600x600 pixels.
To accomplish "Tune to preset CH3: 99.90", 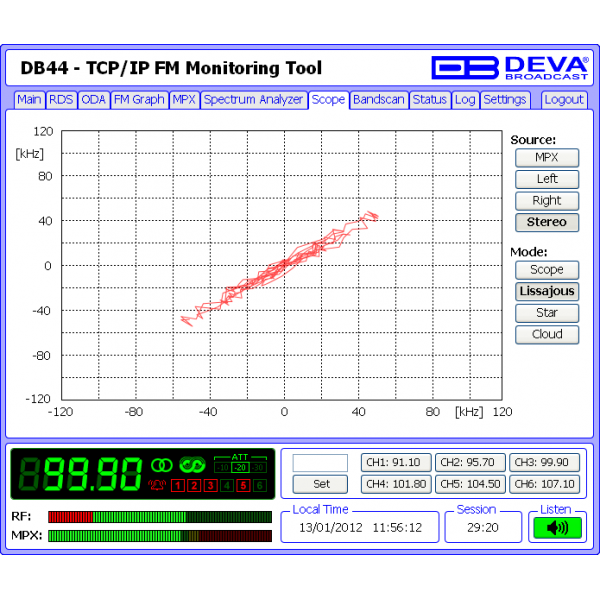I will (x=544, y=463).
